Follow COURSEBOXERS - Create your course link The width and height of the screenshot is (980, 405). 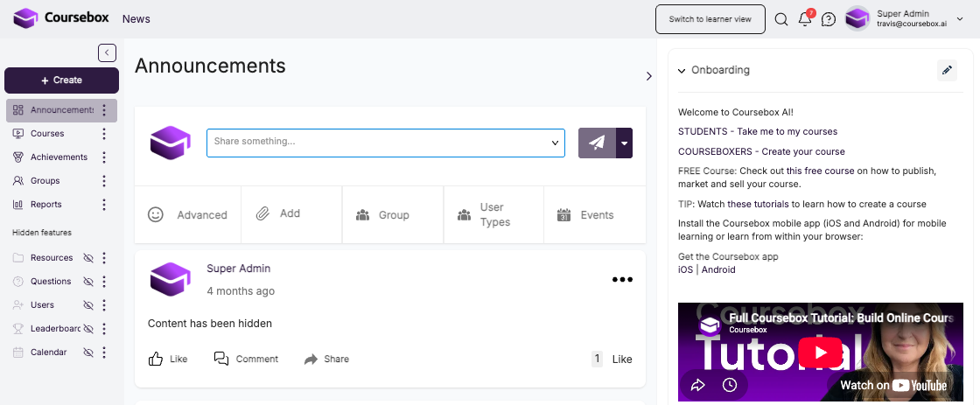tap(761, 152)
